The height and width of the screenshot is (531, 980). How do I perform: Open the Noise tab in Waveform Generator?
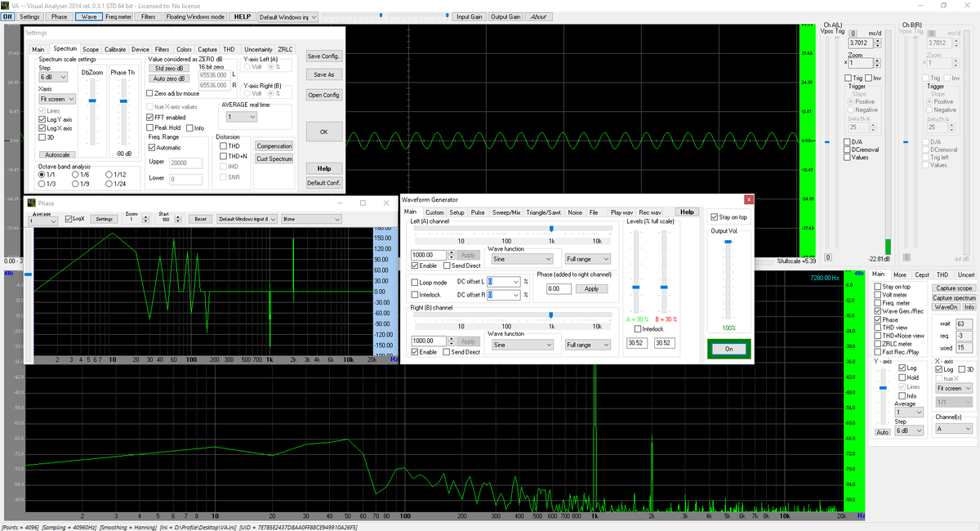pos(575,212)
